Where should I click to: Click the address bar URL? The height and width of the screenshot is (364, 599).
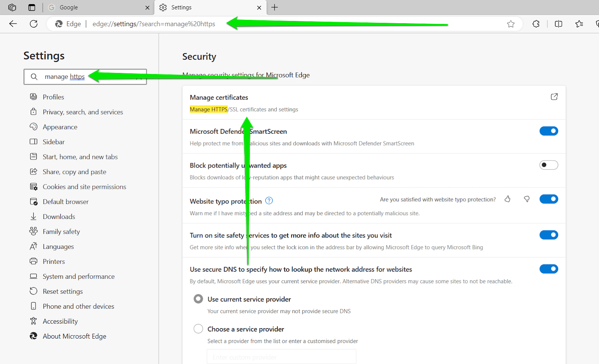click(x=154, y=24)
